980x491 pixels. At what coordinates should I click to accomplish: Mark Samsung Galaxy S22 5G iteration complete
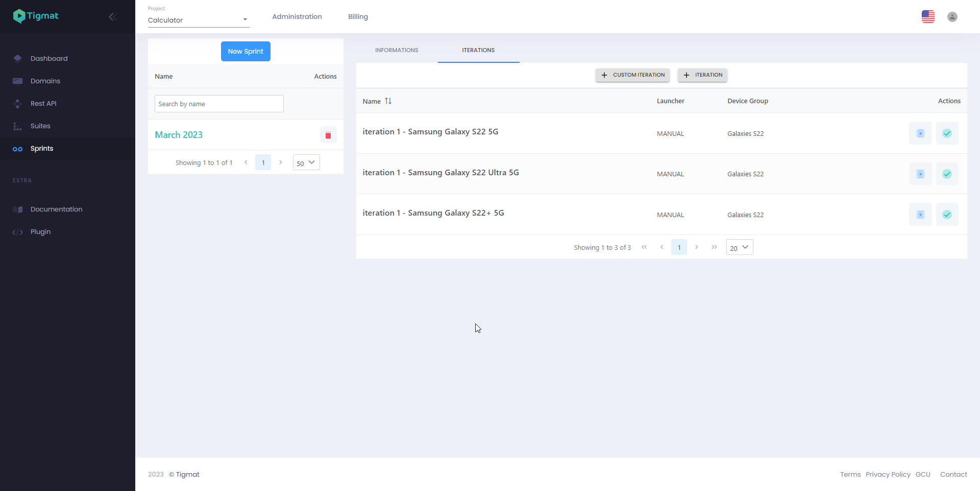pyautogui.click(x=947, y=133)
